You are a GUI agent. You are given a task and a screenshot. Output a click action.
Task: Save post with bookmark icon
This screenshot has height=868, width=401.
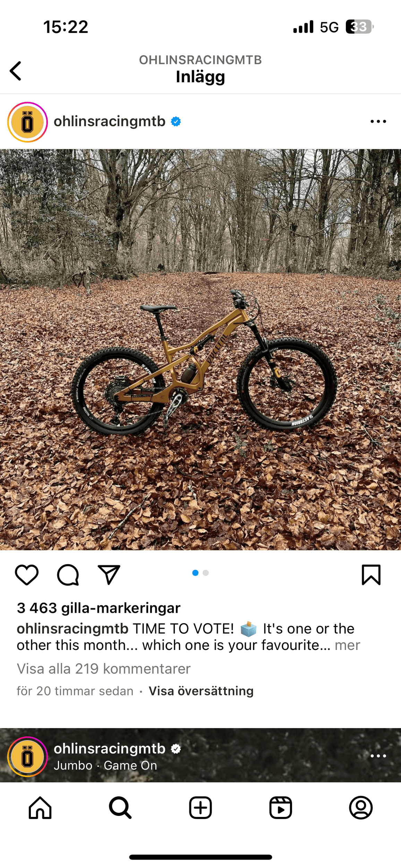tap(371, 575)
